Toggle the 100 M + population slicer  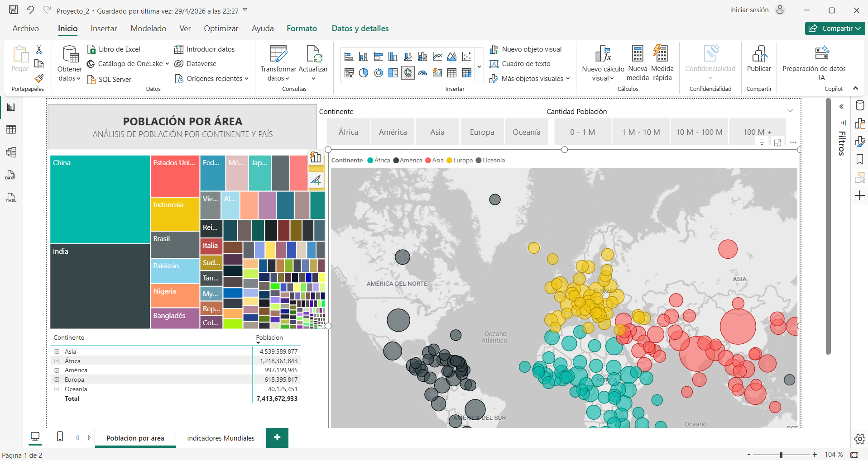[757, 132]
